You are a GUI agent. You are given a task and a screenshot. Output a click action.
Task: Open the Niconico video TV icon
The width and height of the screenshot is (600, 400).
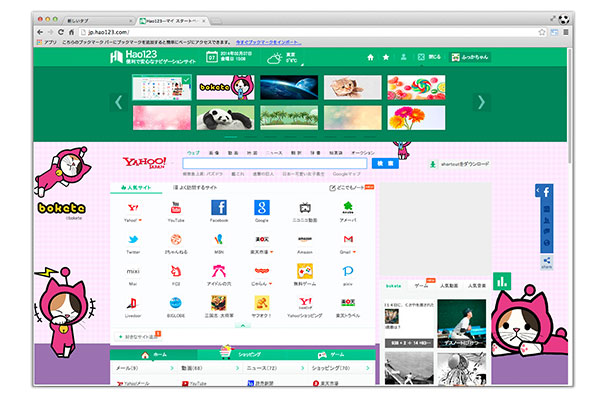coord(305,208)
